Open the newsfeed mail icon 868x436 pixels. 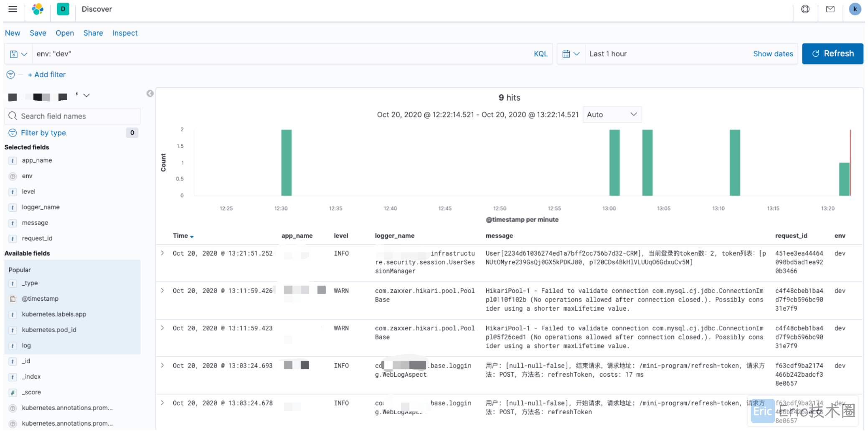tap(830, 9)
